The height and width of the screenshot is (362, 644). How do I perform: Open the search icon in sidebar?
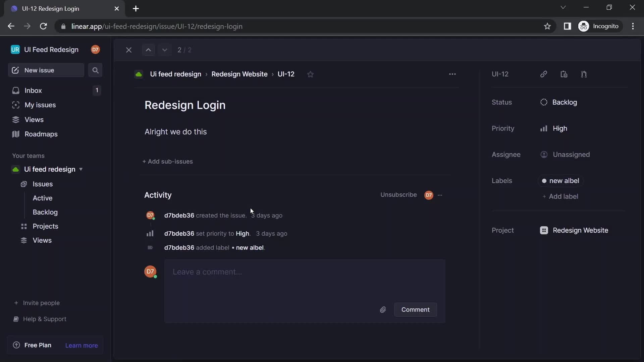95,70
